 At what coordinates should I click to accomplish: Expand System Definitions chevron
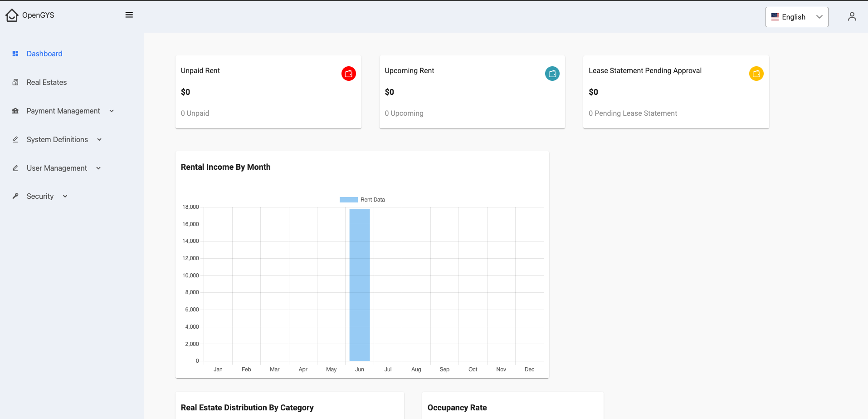[99, 140]
